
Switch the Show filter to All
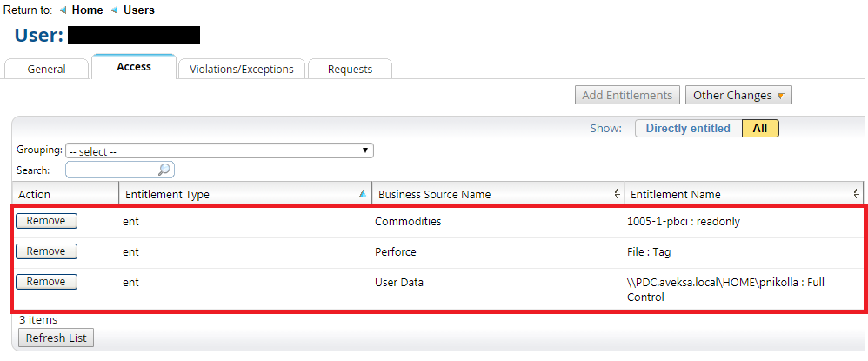[x=759, y=129]
